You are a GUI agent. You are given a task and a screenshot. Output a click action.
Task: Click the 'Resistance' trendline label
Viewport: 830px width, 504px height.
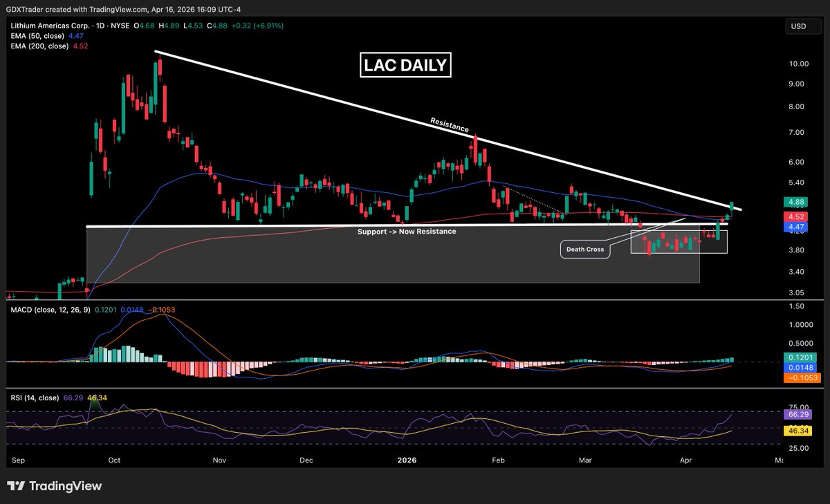pyautogui.click(x=450, y=125)
